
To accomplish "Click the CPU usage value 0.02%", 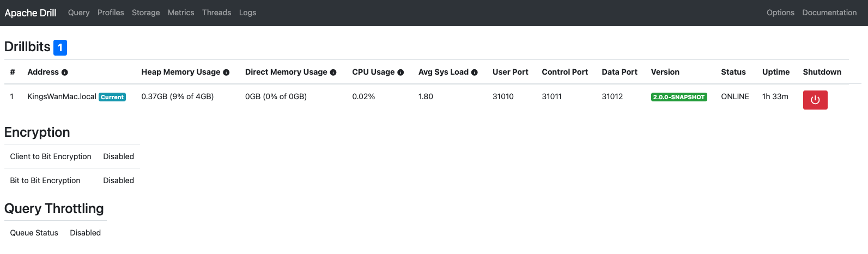I will click(x=363, y=96).
